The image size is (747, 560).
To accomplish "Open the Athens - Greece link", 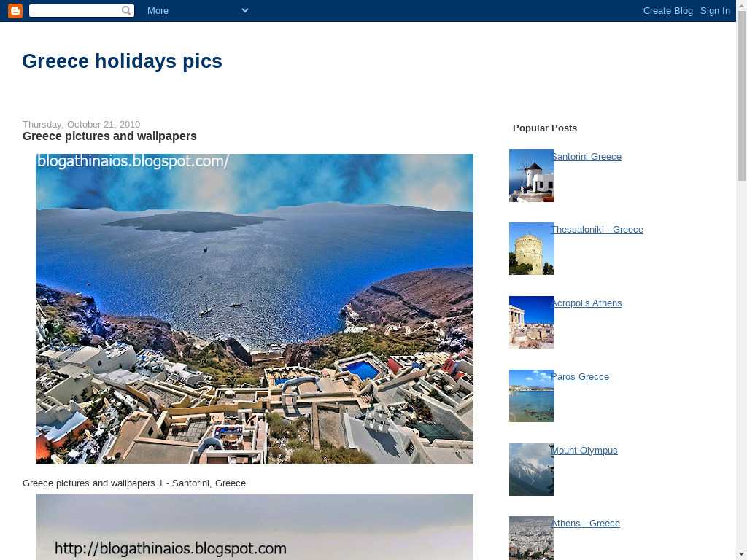I will (586, 524).
